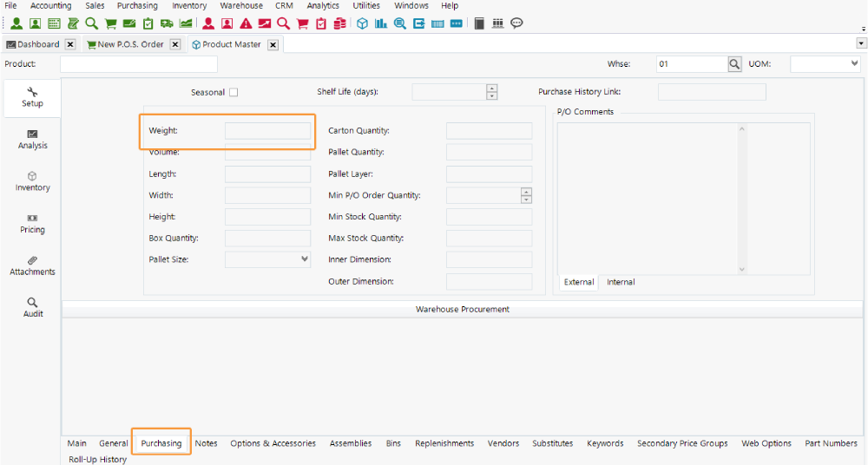Open the Pricing side panel

[33, 224]
